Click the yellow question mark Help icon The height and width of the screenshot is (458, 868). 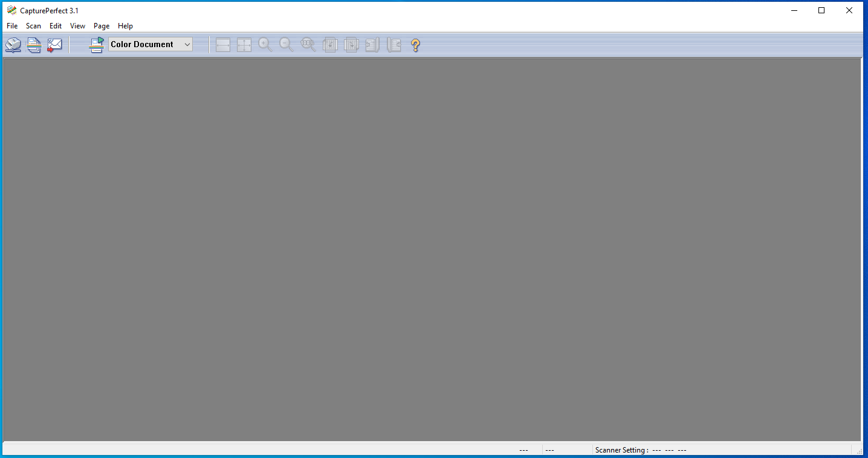pyautogui.click(x=415, y=45)
